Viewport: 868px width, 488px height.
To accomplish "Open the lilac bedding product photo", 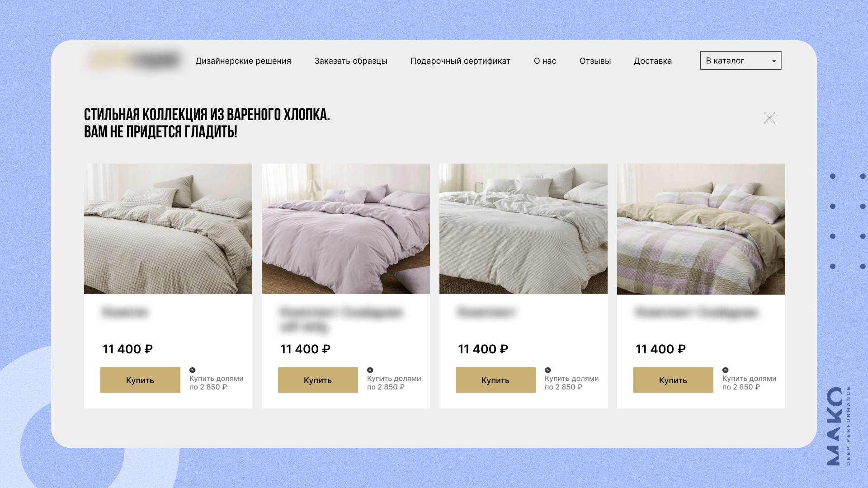I will [x=346, y=229].
